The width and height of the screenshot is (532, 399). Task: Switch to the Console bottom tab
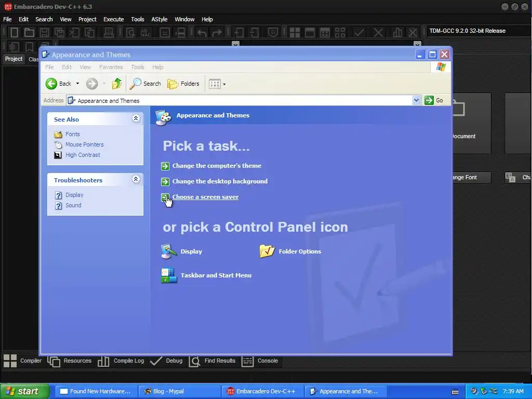click(x=260, y=361)
